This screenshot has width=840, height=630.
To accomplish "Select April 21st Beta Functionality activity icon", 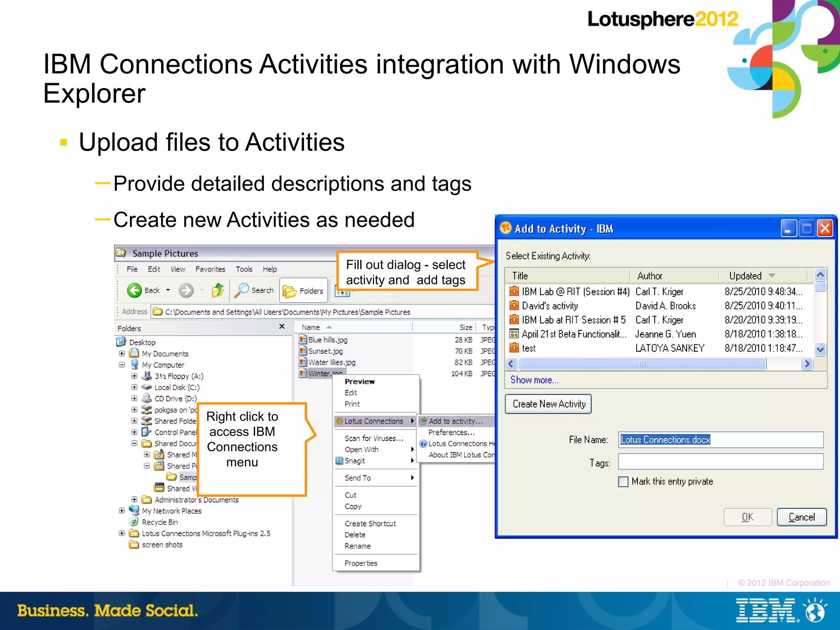I will tap(514, 333).
